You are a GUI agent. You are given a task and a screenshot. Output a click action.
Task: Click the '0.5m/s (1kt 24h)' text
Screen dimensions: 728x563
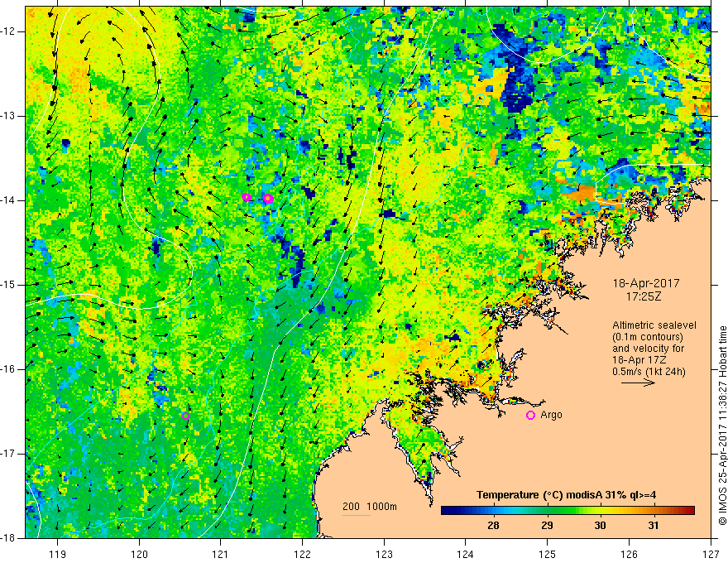pyautogui.click(x=649, y=372)
